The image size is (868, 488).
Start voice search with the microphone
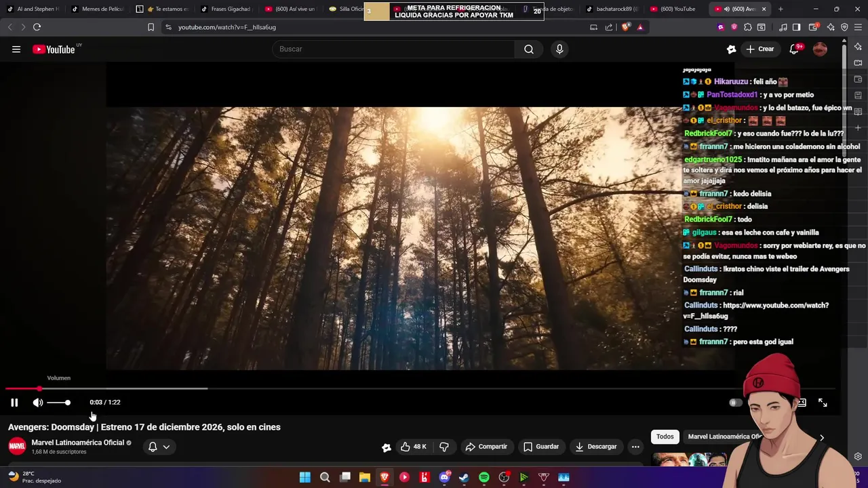tap(559, 49)
